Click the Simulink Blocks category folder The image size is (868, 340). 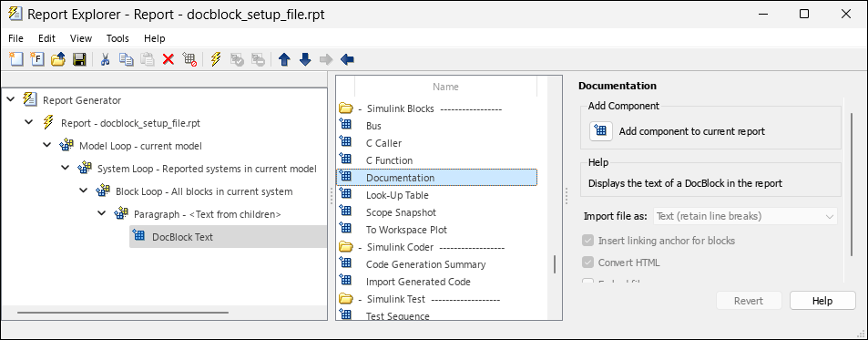click(x=345, y=108)
